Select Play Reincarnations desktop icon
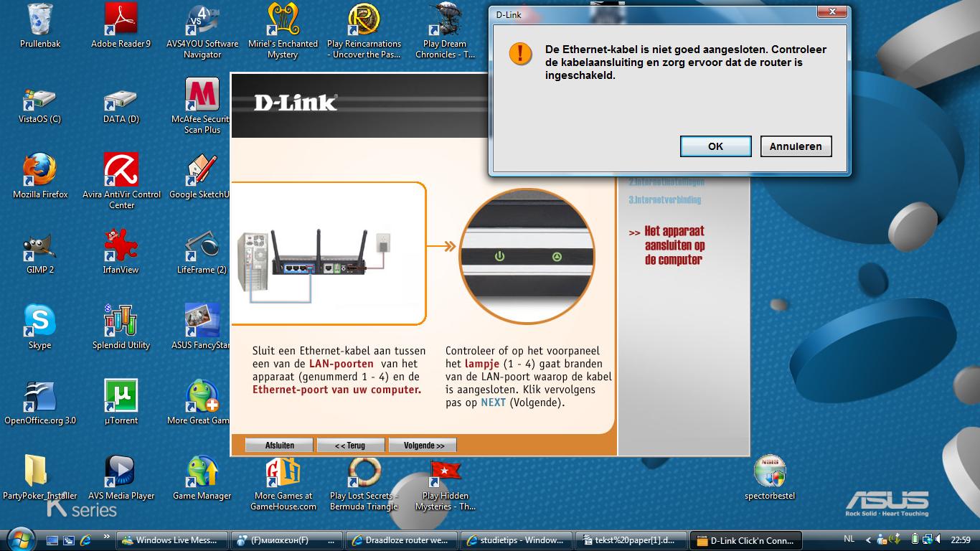 pos(364,31)
